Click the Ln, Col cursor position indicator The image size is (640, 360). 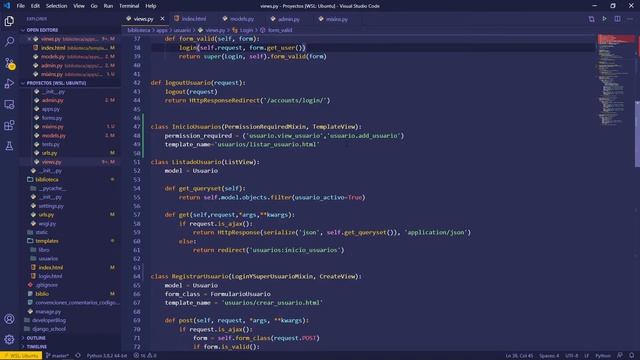tap(519, 356)
